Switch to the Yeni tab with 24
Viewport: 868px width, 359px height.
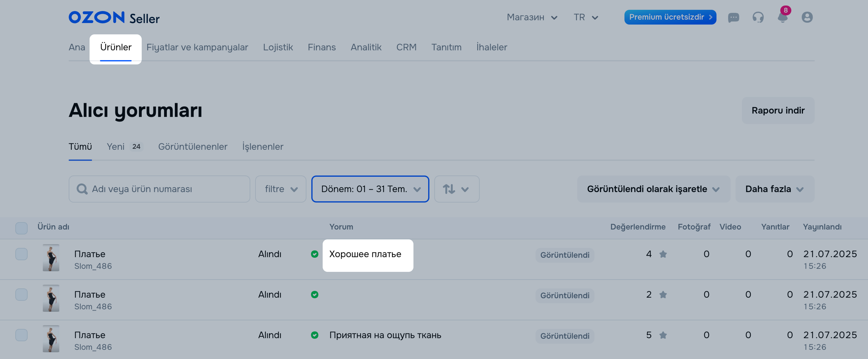pos(125,147)
